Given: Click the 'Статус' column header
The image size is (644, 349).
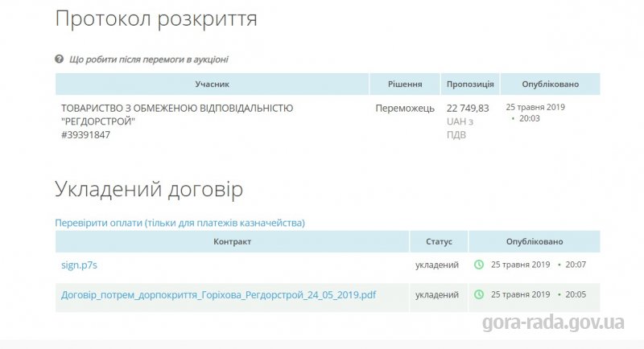Looking at the screenshot, I should (439, 241).
